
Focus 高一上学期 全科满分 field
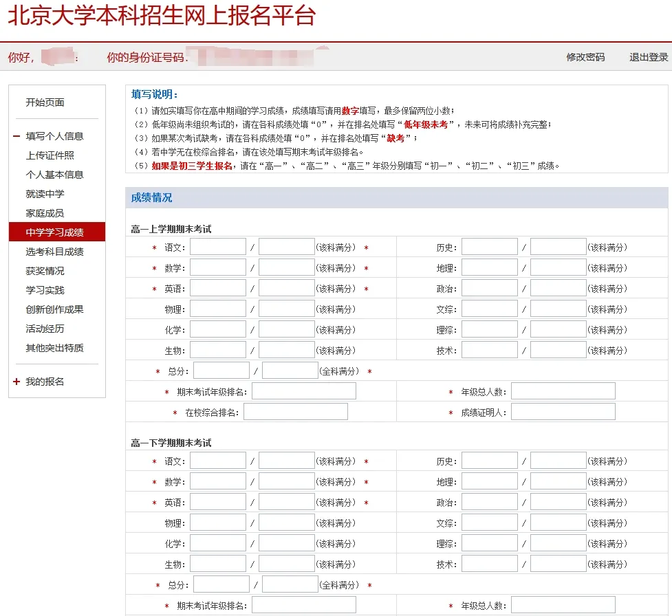click(x=290, y=371)
